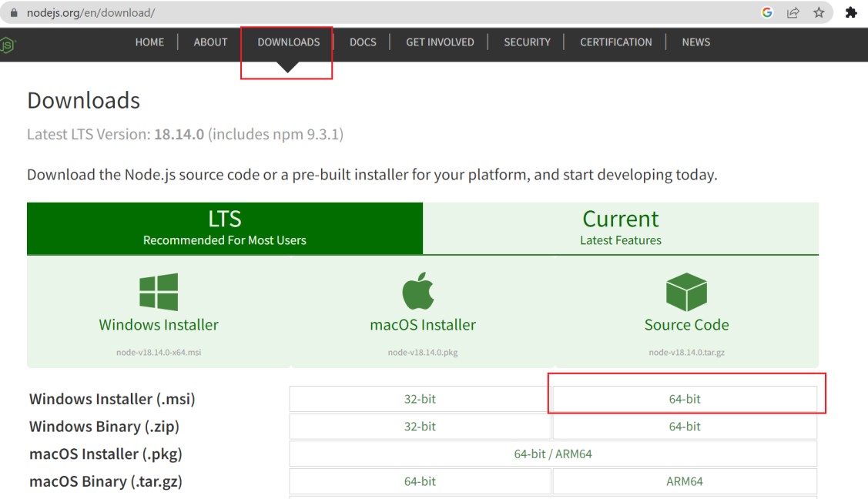Click the 64-bit / ARM64 macOS Installer link
Viewport: 868px width, 499px height.
tap(552, 454)
